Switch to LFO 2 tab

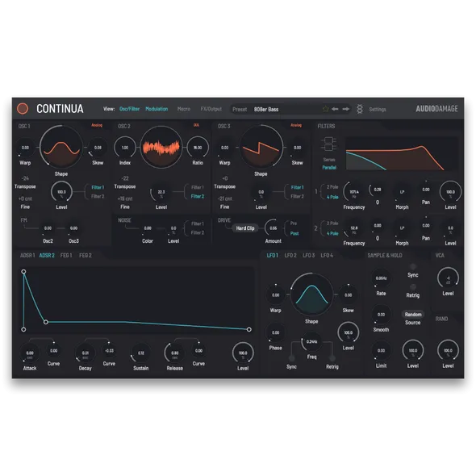pyautogui.click(x=290, y=256)
